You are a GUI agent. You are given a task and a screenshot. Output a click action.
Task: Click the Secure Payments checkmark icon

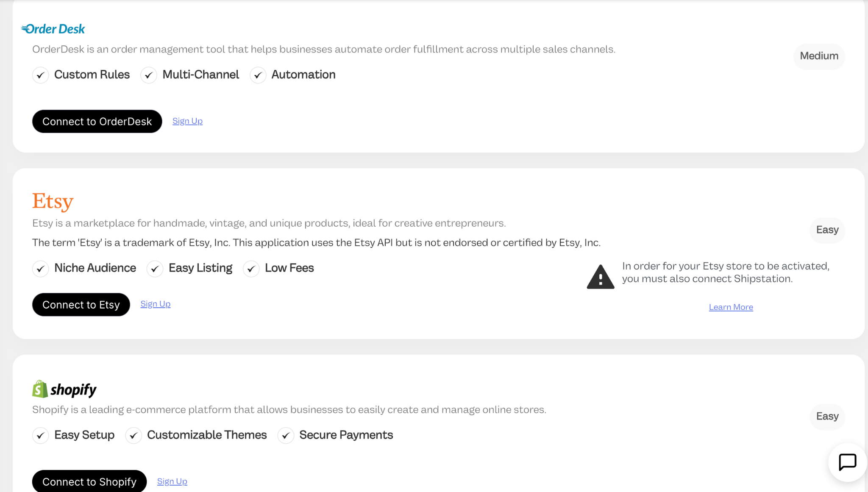click(x=286, y=435)
